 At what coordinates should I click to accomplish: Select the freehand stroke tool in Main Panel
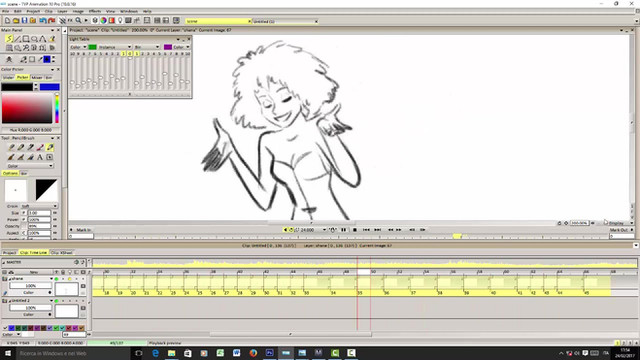point(9,39)
